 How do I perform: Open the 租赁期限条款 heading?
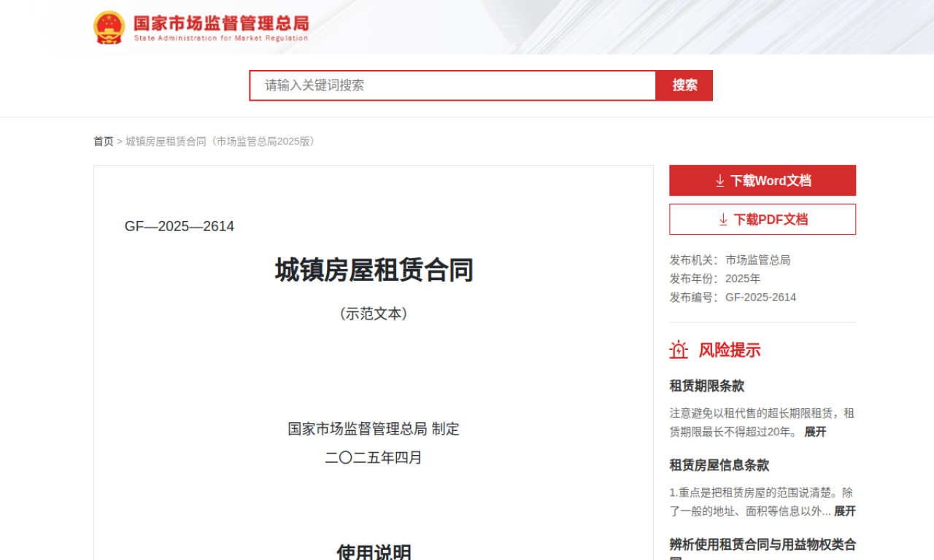point(706,386)
